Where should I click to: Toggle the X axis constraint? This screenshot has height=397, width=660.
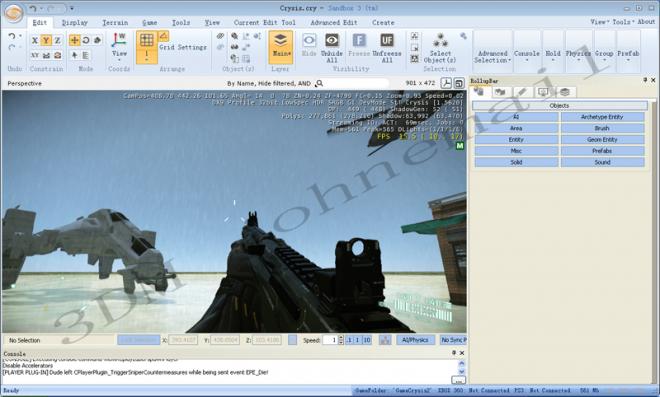point(35,40)
